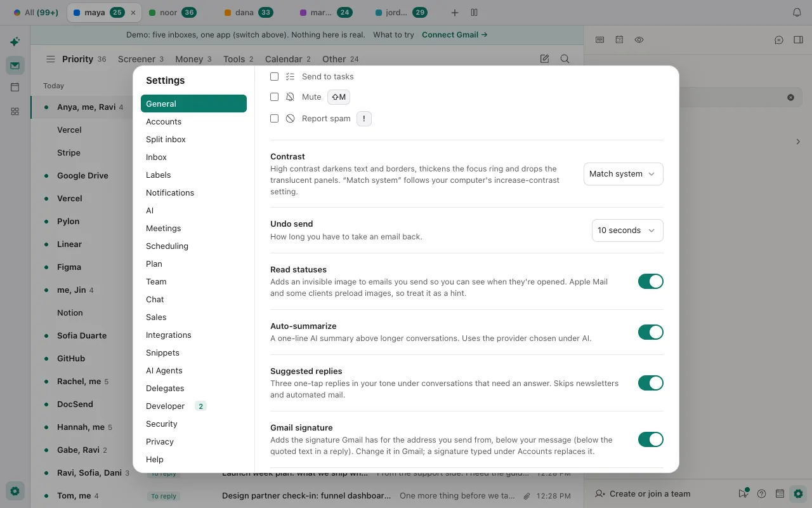Open the sparkle AI icon in left sidebar
The height and width of the screenshot is (508, 812).
15,42
